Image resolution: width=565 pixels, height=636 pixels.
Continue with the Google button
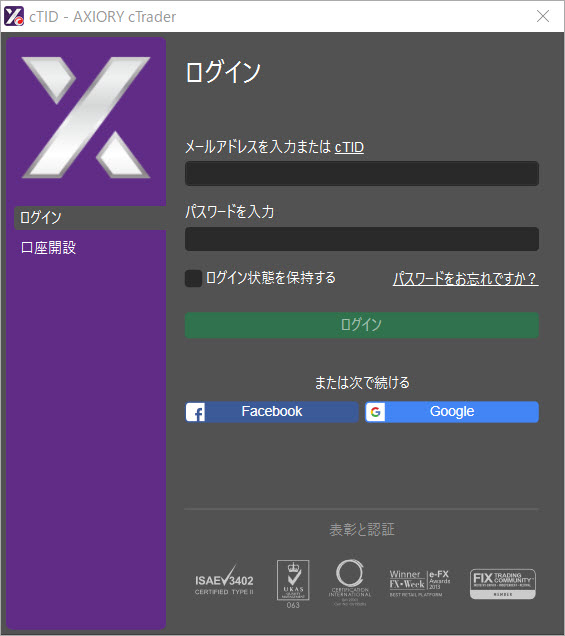452,412
